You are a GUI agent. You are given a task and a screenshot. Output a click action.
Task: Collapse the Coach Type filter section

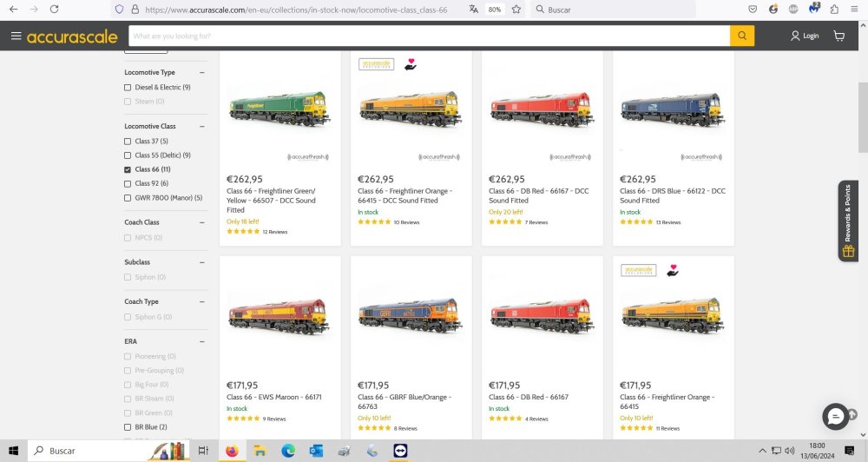202,301
